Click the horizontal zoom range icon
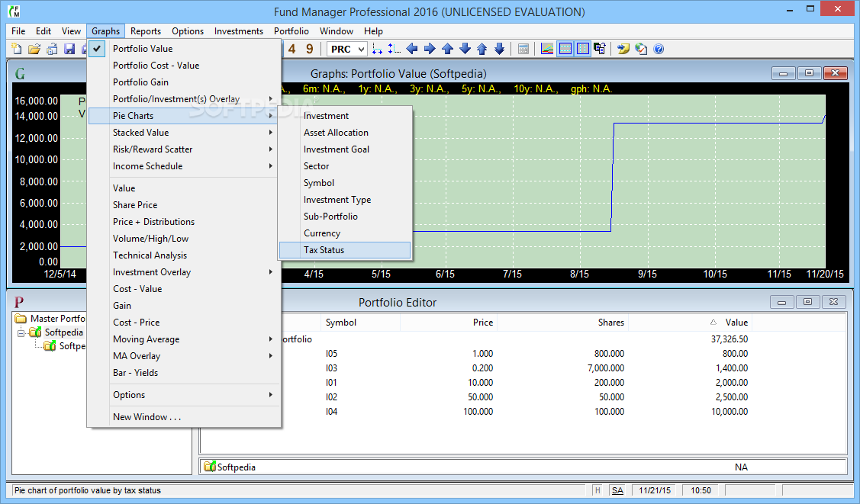 [x=377, y=49]
